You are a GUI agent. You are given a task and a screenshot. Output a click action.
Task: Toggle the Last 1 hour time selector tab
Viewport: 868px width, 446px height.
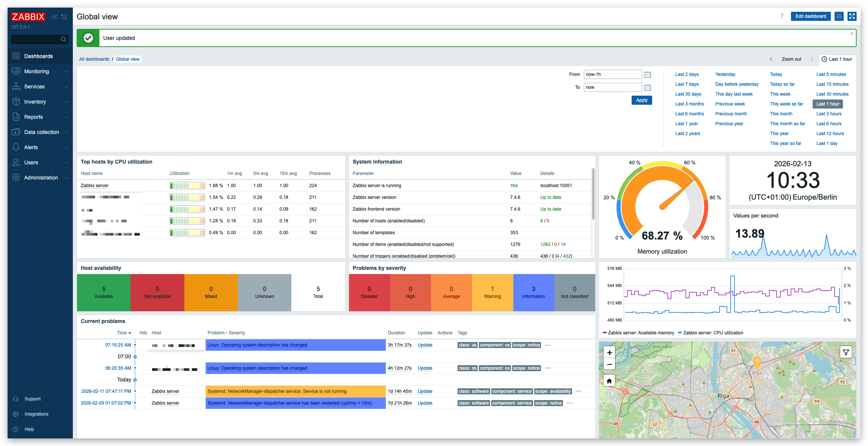tap(837, 59)
